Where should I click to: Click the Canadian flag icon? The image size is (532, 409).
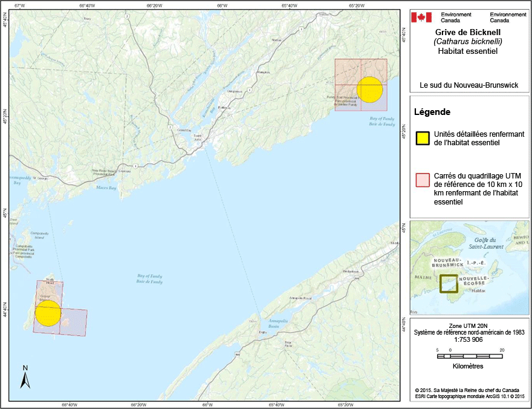[x=418, y=17]
